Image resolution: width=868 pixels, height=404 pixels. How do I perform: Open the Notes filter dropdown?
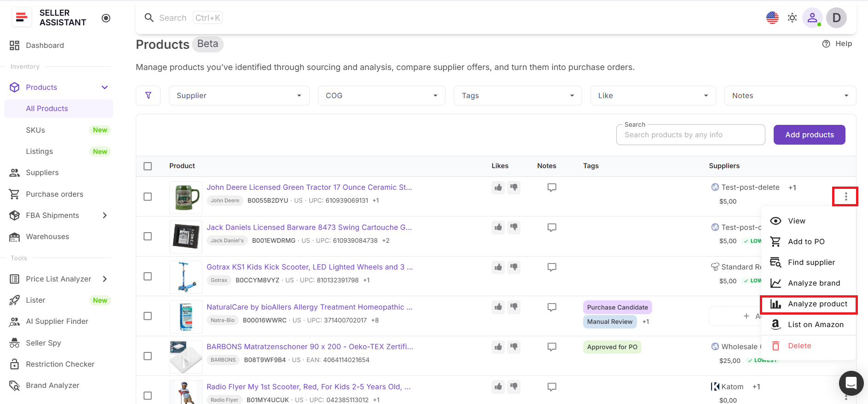790,95
